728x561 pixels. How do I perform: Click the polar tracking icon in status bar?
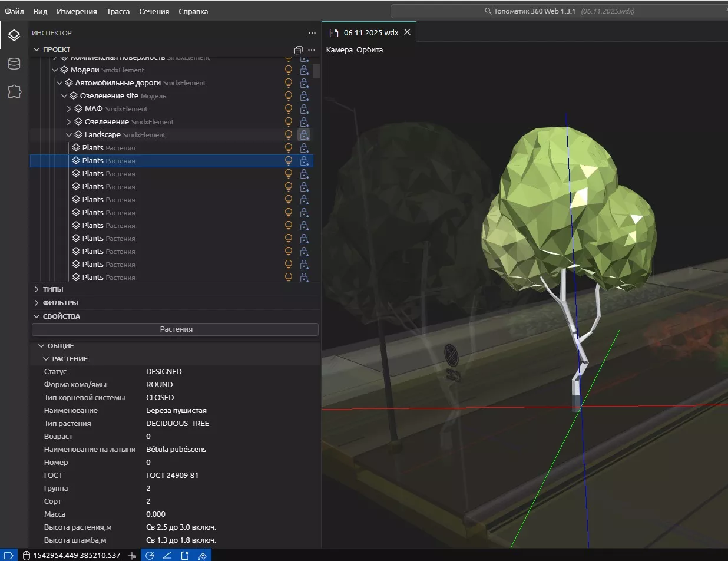pyautogui.click(x=150, y=555)
